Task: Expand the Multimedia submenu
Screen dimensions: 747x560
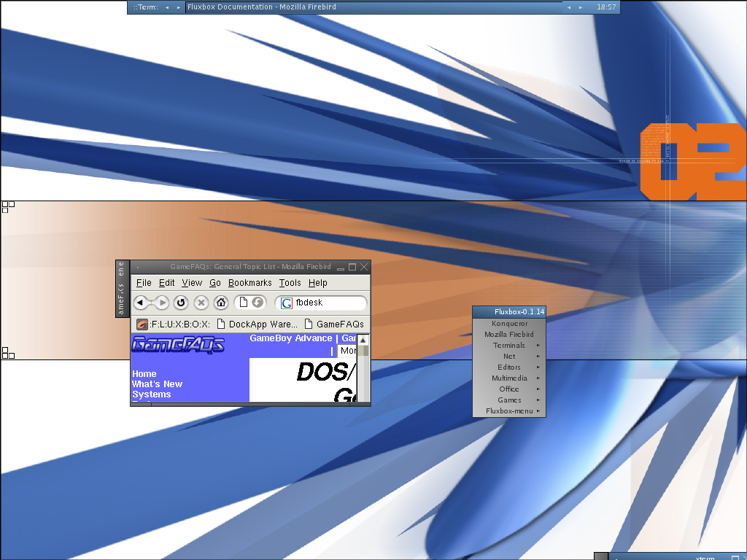Action: pyautogui.click(x=509, y=378)
